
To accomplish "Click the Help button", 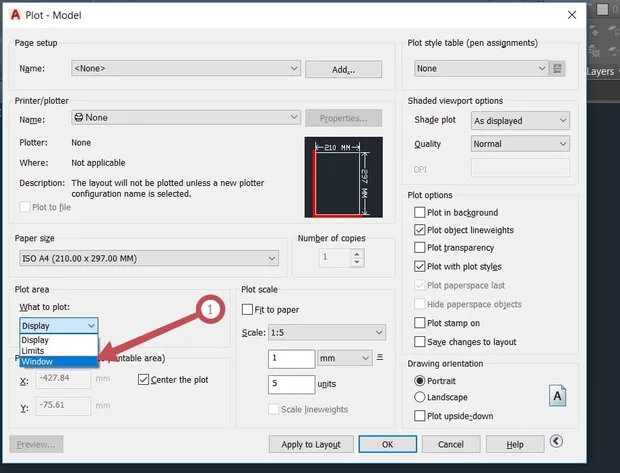I will click(x=514, y=444).
